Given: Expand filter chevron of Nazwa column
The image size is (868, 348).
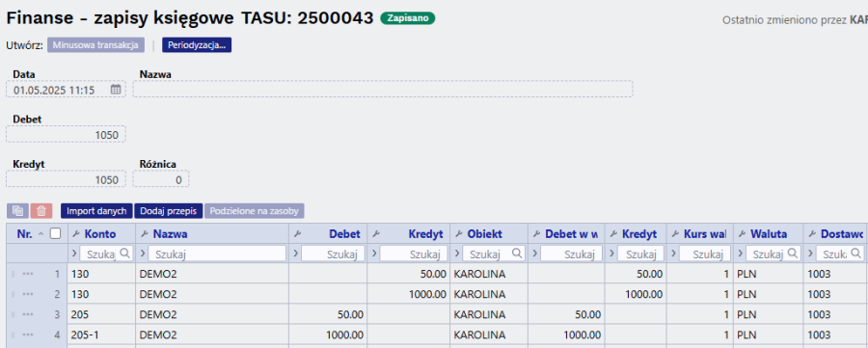Looking at the screenshot, I should pos(143,254).
